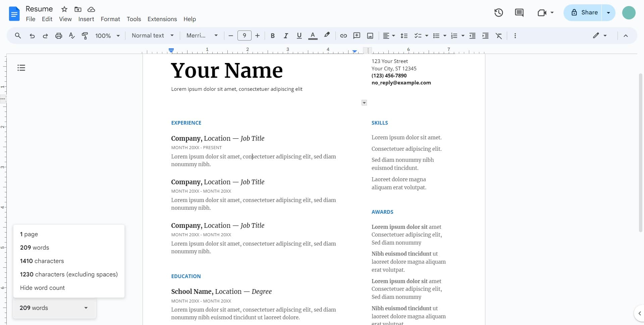Toggle bold formatting

272,36
